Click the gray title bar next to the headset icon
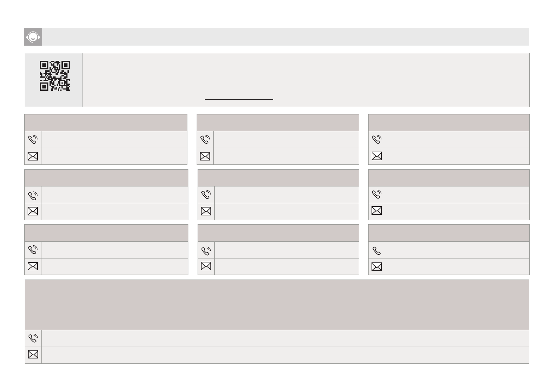Image resolution: width=554 pixels, height=392 pixels. pyautogui.click(x=286, y=37)
